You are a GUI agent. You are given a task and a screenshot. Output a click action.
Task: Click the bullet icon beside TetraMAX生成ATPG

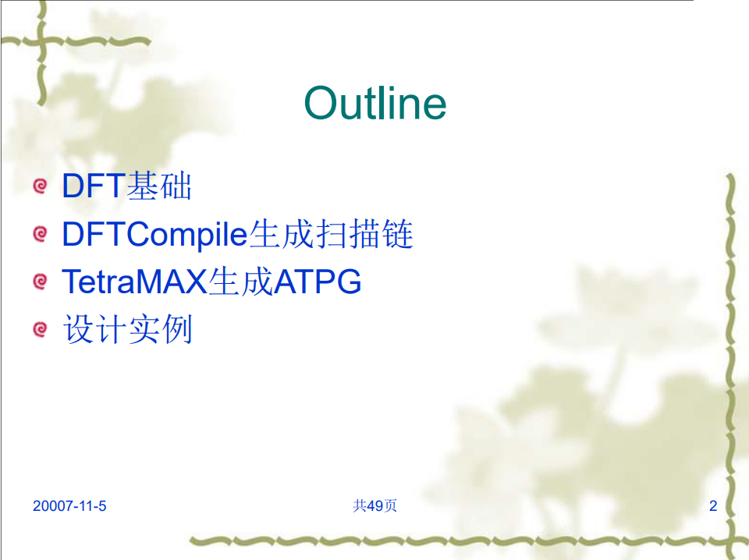point(40,282)
